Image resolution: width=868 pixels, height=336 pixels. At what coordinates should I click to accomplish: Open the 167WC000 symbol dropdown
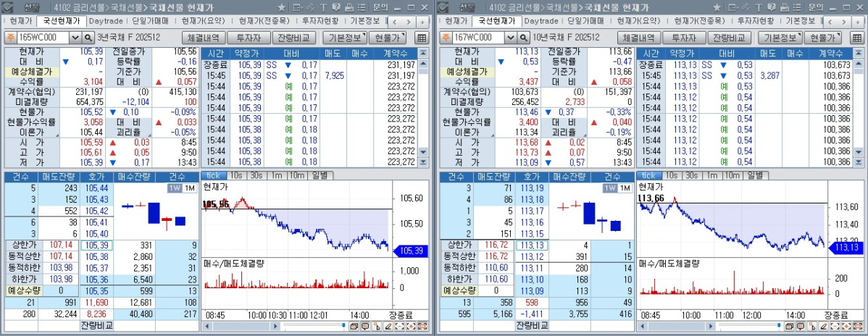pyautogui.click(x=511, y=38)
